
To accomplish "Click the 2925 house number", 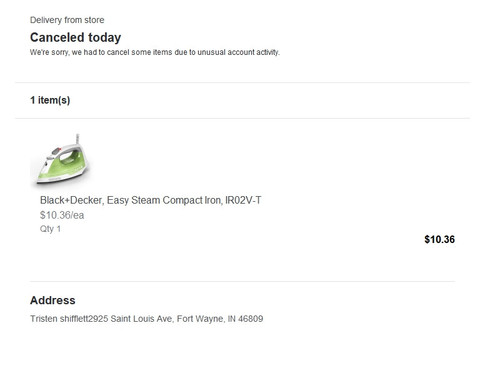I will (99, 319).
